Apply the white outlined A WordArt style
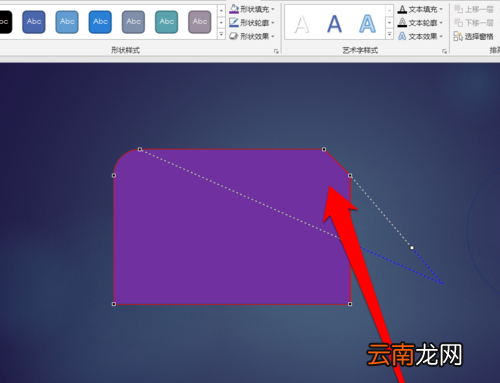 [x=302, y=24]
